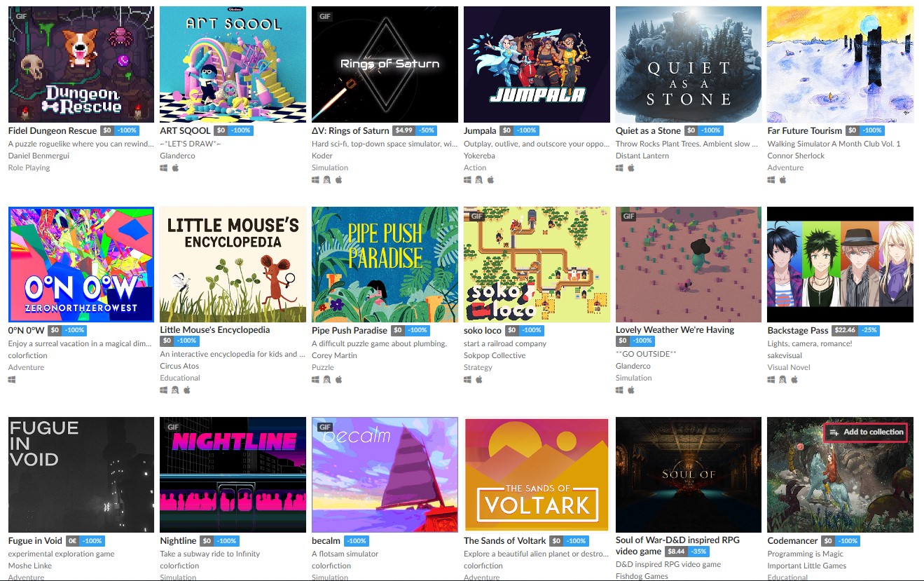The width and height of the screenshot is (924, 581).
Task: Select the Visual Novel genre under Backstage Pass
Action: [x=789, y=367]
